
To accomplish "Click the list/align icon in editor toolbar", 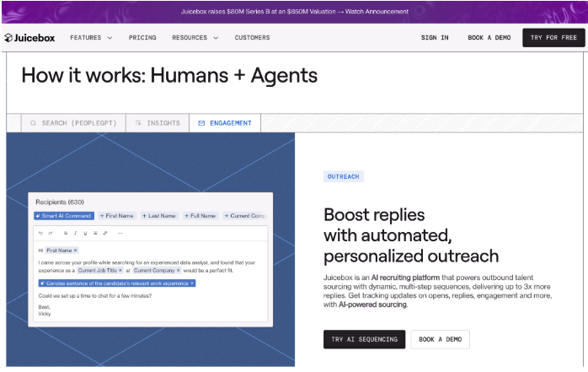I will (95, 233).
